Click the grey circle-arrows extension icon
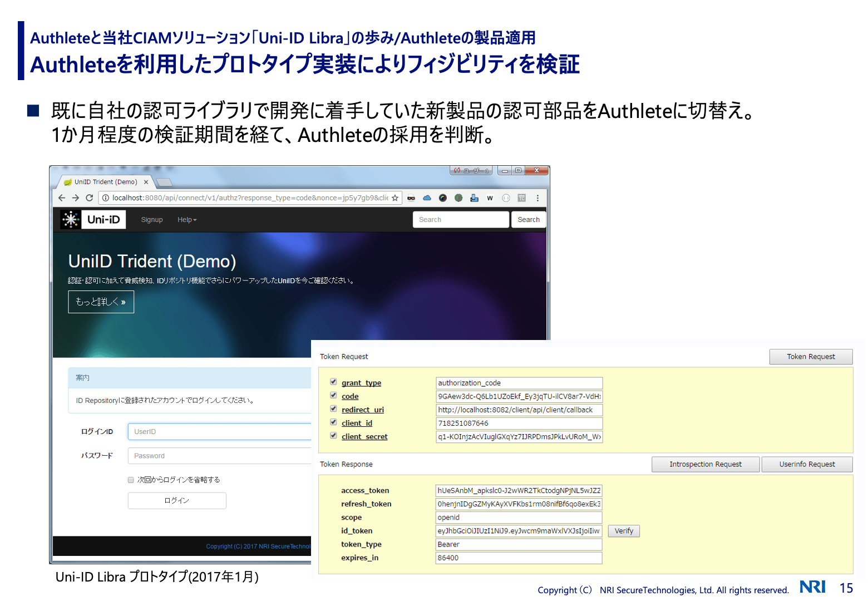Viewport: 868px width, 601px height. (x=506, y=198)
